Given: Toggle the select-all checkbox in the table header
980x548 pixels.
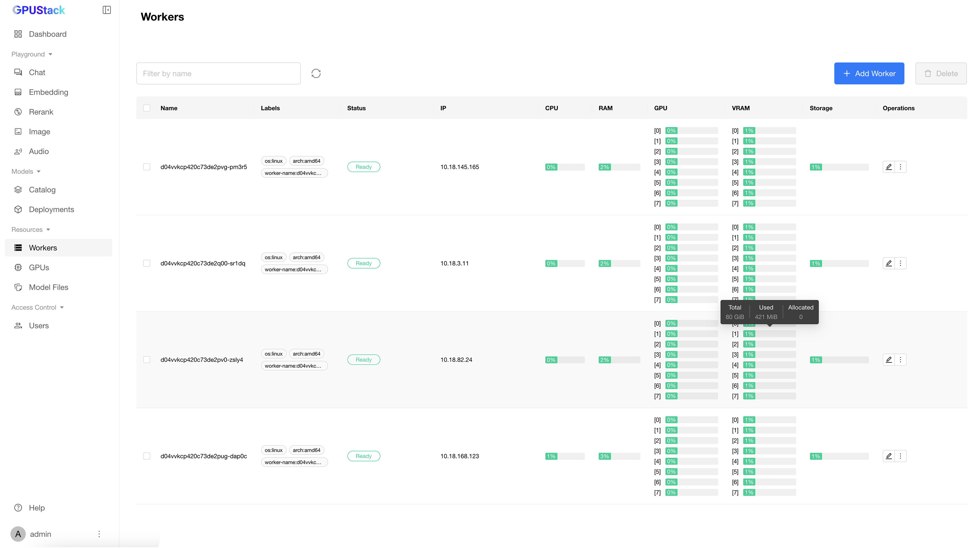Looking at the screenshot, I should point(147,108).
